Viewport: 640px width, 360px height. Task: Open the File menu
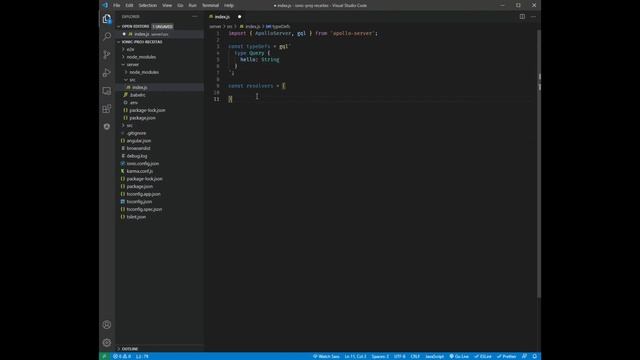(117, 5)
